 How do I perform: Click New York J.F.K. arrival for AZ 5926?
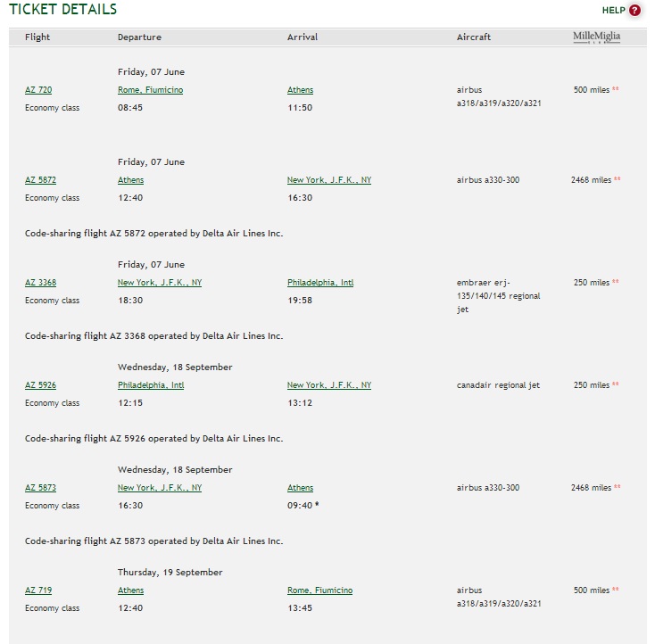(x=329, y=385)
